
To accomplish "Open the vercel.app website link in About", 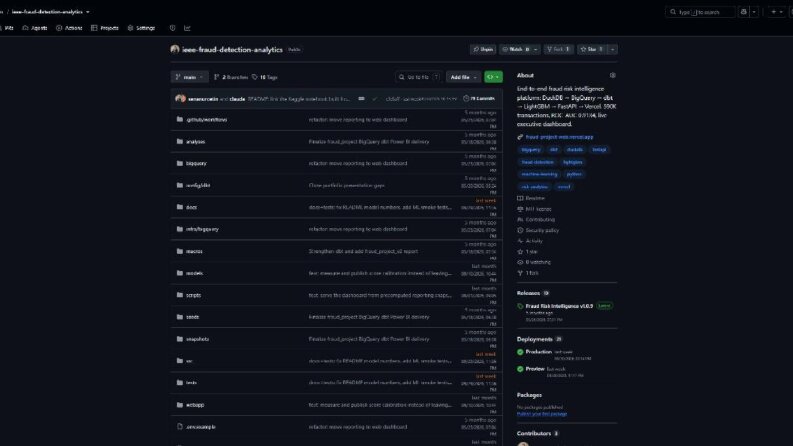I will pyautogui.click(x=559, y=137).
